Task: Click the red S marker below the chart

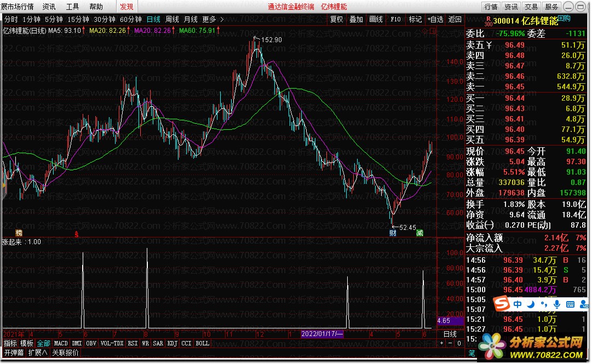Action: (76, 234)
